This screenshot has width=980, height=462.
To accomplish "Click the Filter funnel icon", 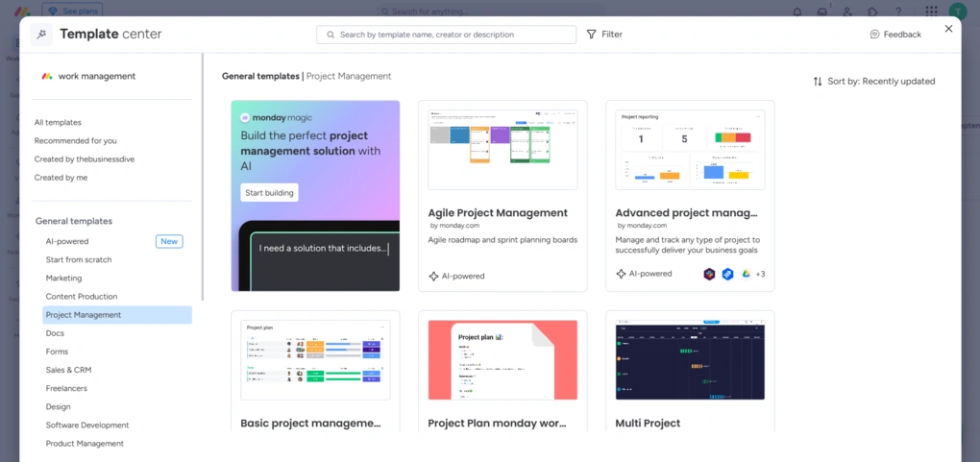I will [591, 35].
